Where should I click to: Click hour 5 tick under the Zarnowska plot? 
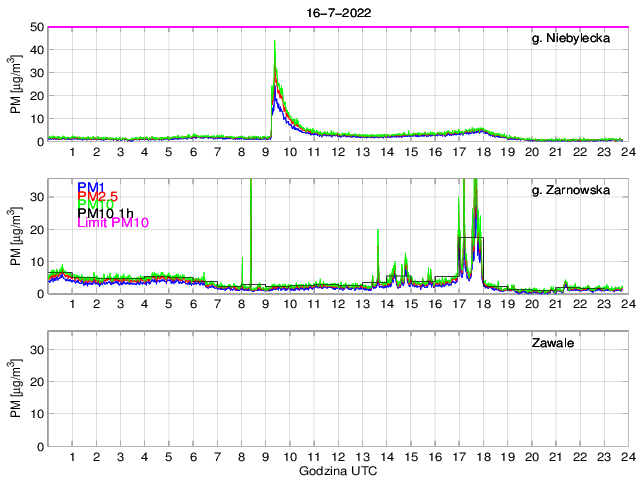coord(168,304)
